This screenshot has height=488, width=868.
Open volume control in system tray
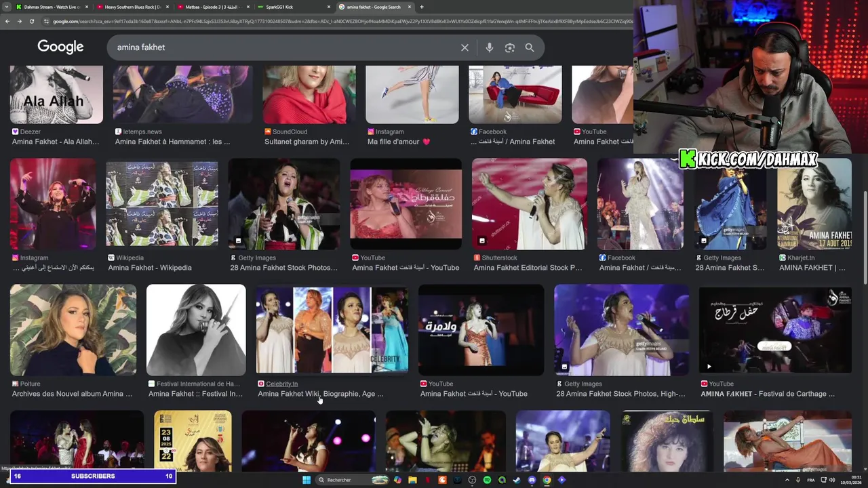pyautogui.click(x=831, y=480)
